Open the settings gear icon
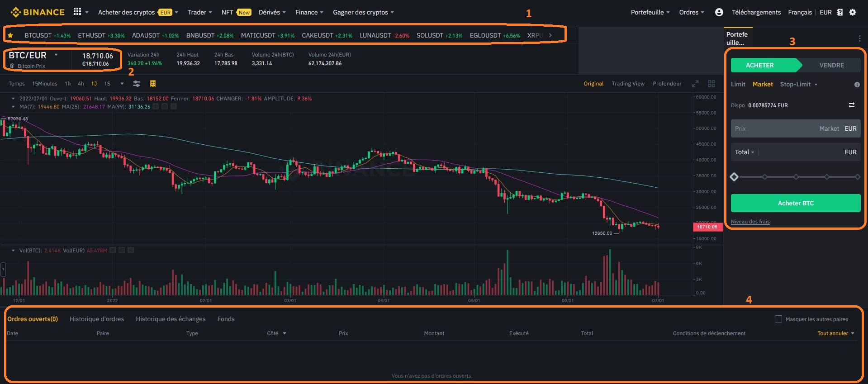Image resolution: width=868 pixels, height=384 pixels. (x=853, y=12)
